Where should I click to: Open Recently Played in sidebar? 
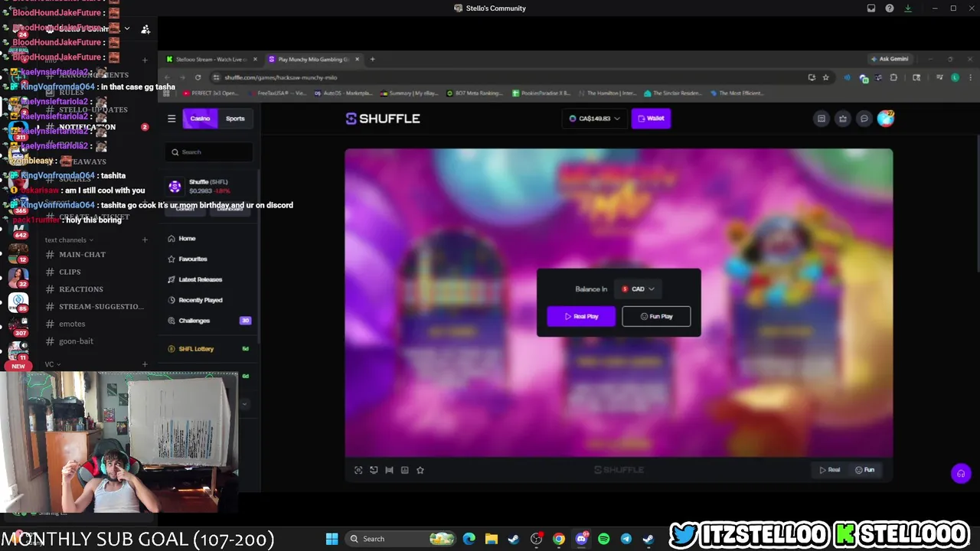(x=200, y=300)
